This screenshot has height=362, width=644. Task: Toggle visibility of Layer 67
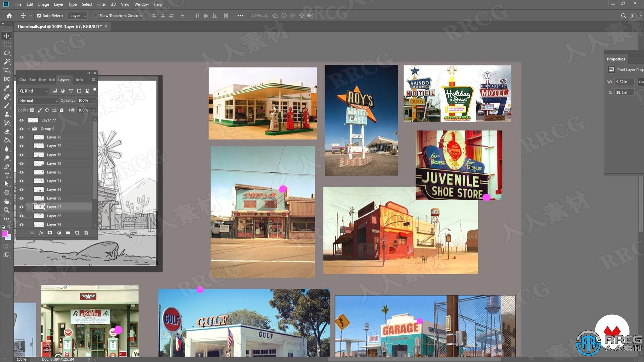pos(22,207)
